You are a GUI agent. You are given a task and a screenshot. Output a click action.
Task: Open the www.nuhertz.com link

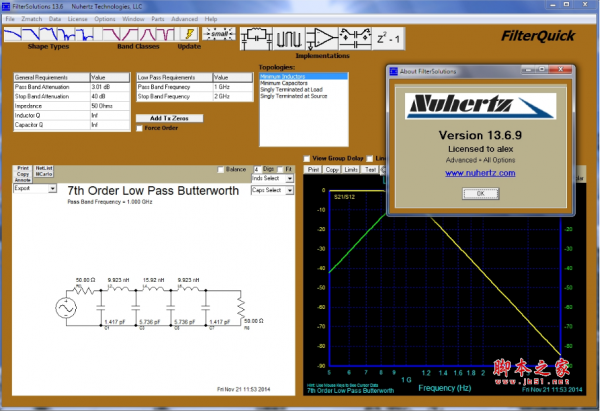480,172
